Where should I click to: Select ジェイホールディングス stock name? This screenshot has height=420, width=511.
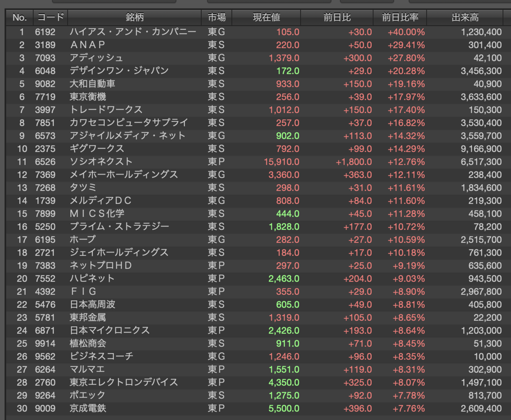click(119, 252)
